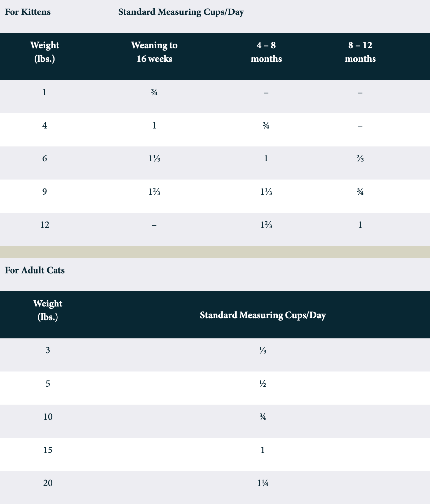
Task: Select the 15 lbs adult cat weight cell
Action: tap(48, 450)
